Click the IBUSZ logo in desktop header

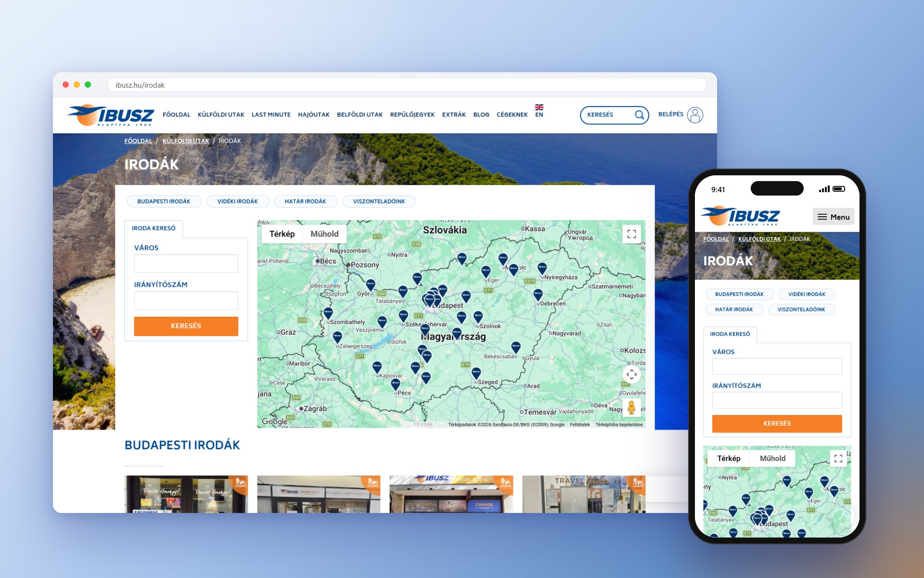[x=111, y=115]
